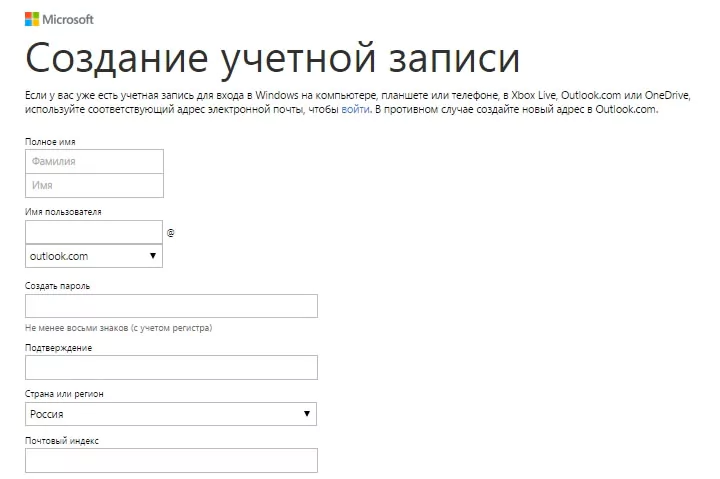The width and height of the screenshot is (720, 479).
Task: Focus the 'Имя' first name field
Action: pos(94,186)
